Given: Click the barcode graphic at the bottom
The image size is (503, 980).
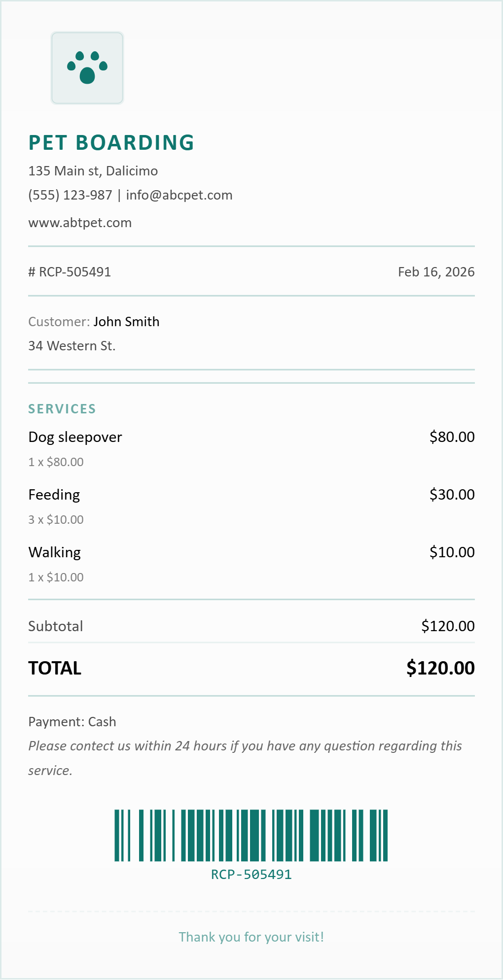Looking at the screenshot, I should tap(251, 835).
